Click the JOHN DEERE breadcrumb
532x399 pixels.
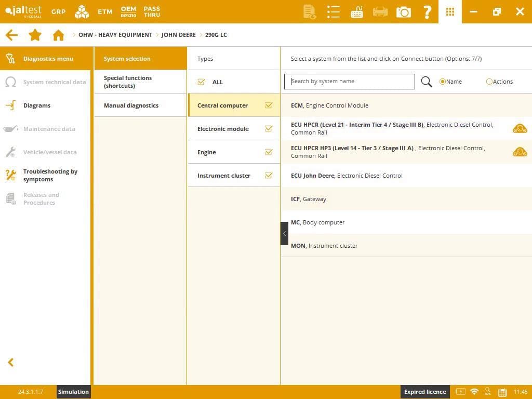(178, 35)
